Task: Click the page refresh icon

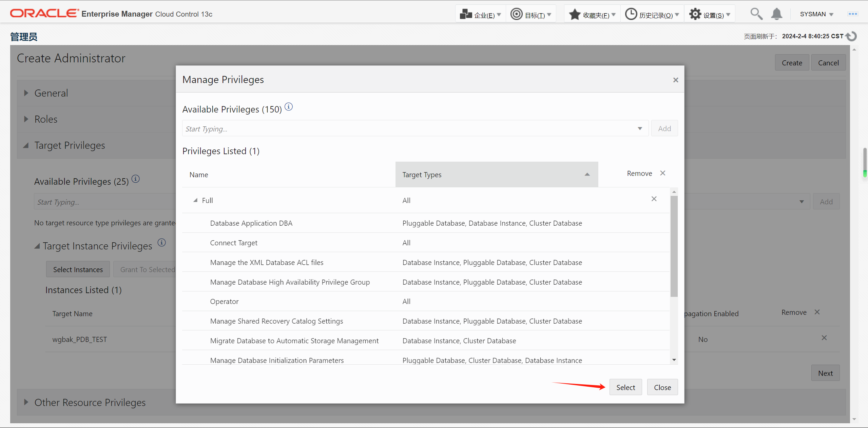Action: [851, 36]
